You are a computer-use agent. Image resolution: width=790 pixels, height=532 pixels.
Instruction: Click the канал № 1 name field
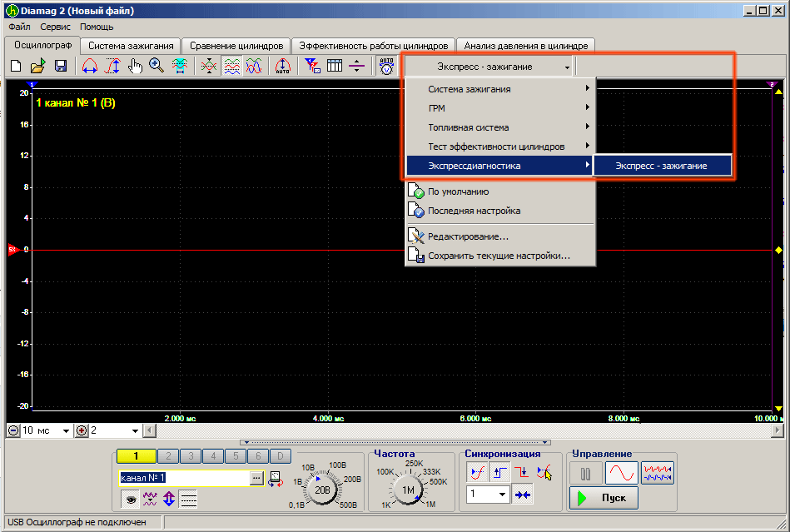point(185,478)
